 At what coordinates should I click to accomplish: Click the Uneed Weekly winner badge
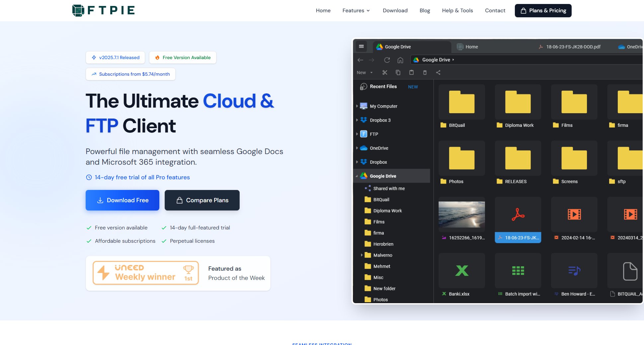pos(146,273)
